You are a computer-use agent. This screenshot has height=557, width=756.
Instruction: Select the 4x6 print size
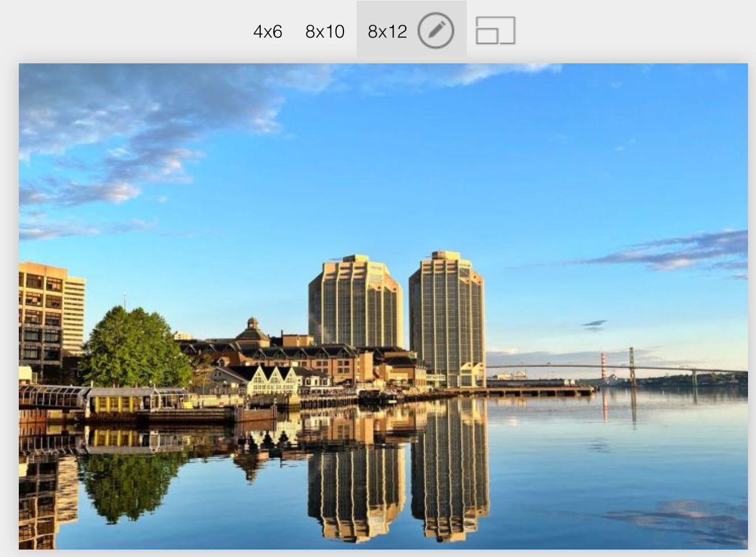[x=268, y=31]
